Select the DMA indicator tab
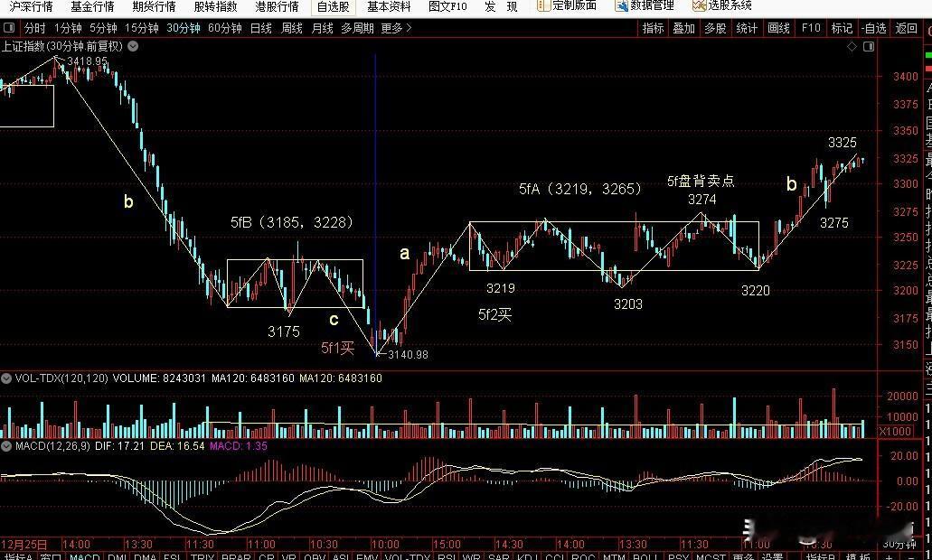This screenshot has width=932, height=560. [x=146, y=556]
